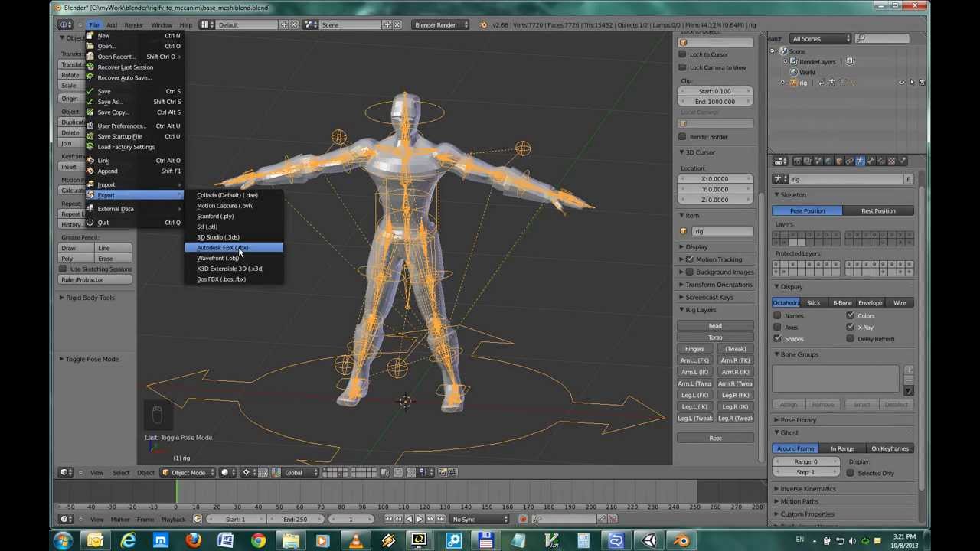
Task: Select the In Range ghost option
Action: tap(842, 448)
